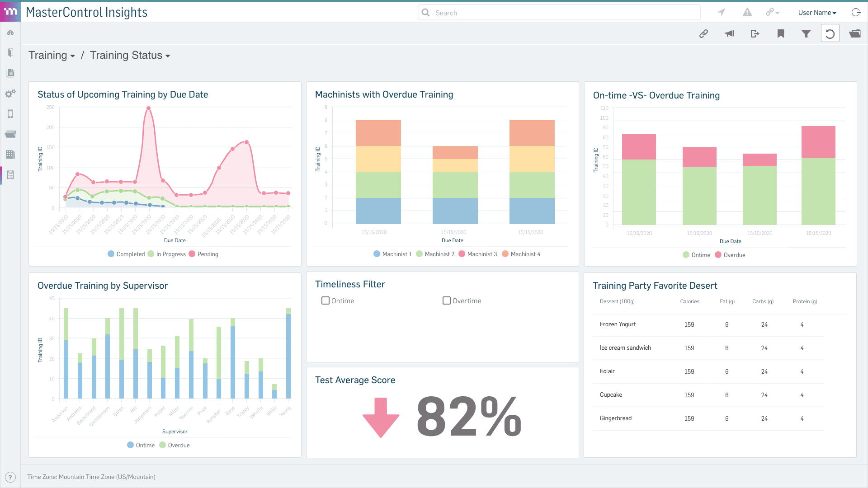Open the bookmark book sidebar icon
This screenshot has width=868, height=488.
pyautogui.click(x=10, y=52)
